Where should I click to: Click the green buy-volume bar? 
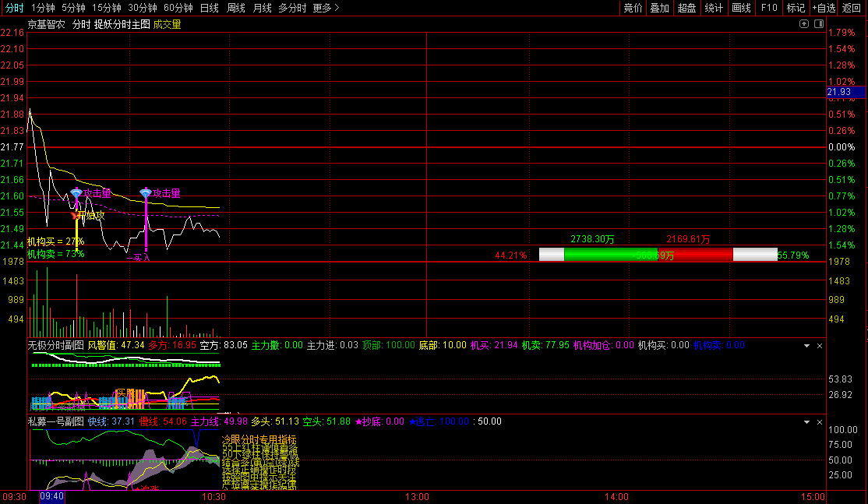[x=609, y=255]
